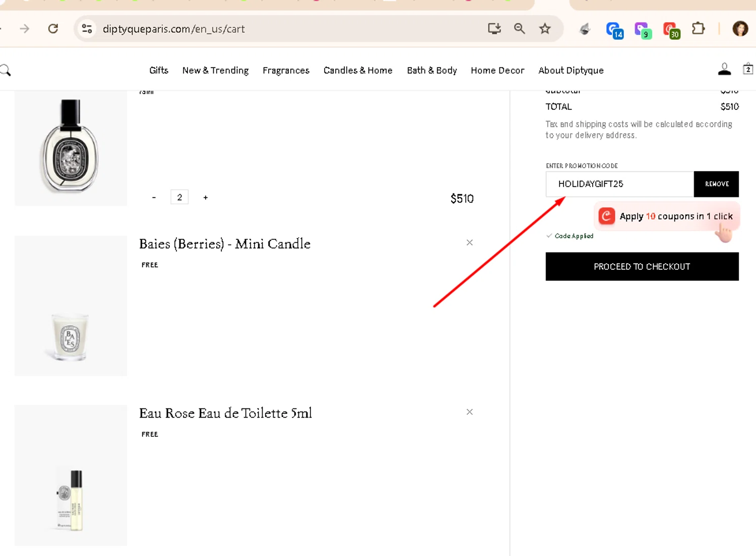Open the Home Decor menu
The image size is (756, 556).
tap(497, 71)
